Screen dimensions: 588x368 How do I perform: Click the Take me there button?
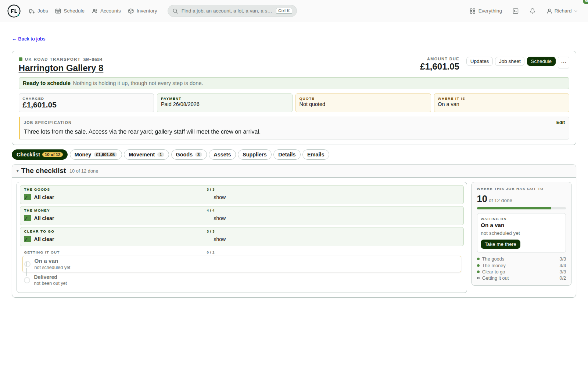[501, 244]
